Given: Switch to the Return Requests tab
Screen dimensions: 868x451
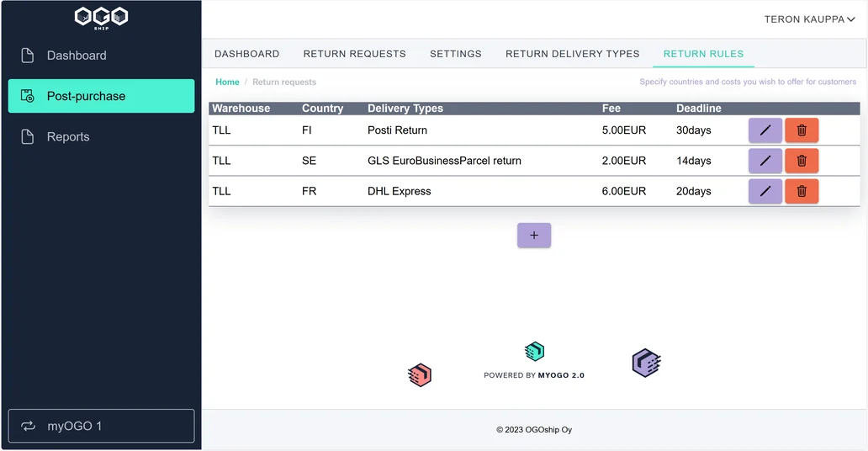Looking at the screenshot, I should (354, 54).
